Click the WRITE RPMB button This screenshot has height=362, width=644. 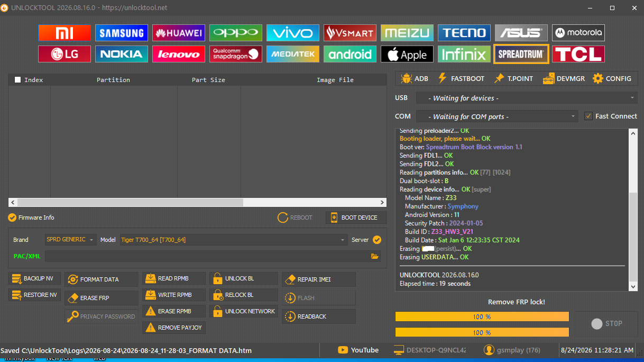pyautogui.click(x=174, y=295)
